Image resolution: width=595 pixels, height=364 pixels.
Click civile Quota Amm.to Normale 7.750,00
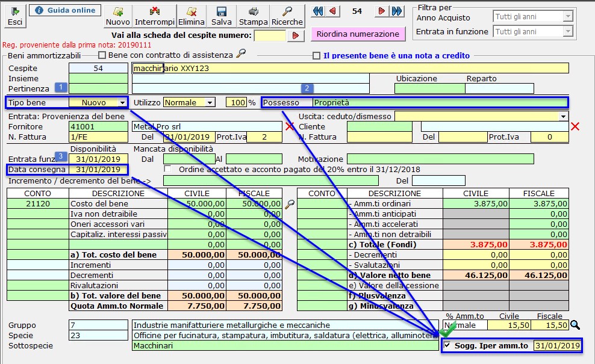(197, 306)
